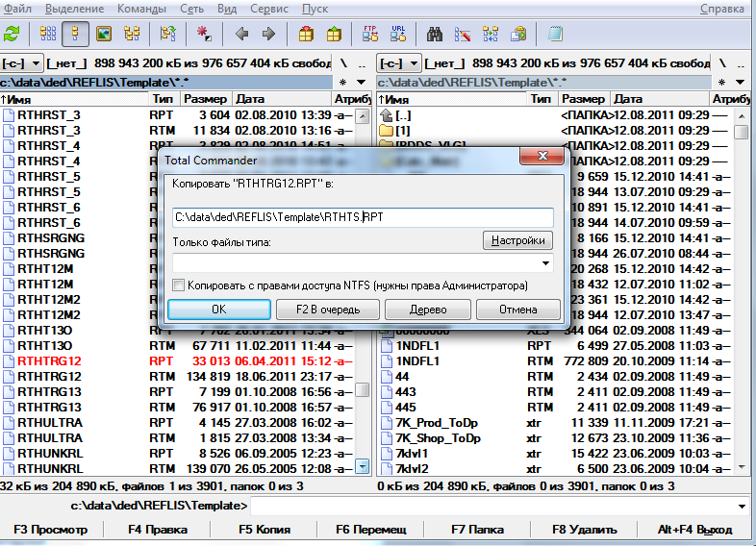Click the left panel scrollbar down arrow
The height and width of the screenshot is (546, 756).
pos(362,467)
